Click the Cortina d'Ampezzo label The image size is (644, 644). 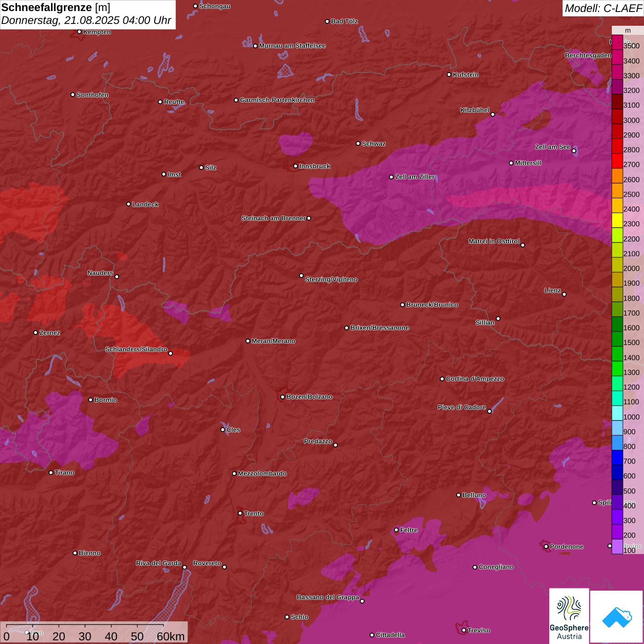(475, 379)
